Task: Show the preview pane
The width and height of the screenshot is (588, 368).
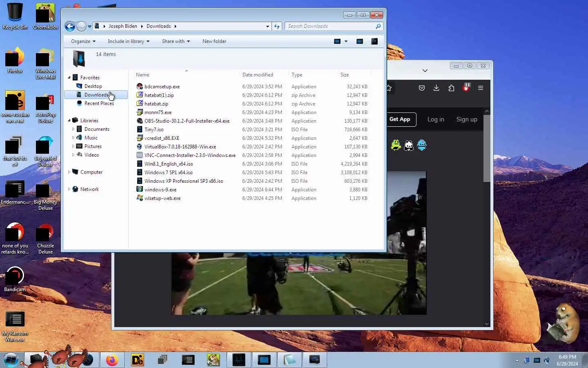Action: (x=360, y=41)
